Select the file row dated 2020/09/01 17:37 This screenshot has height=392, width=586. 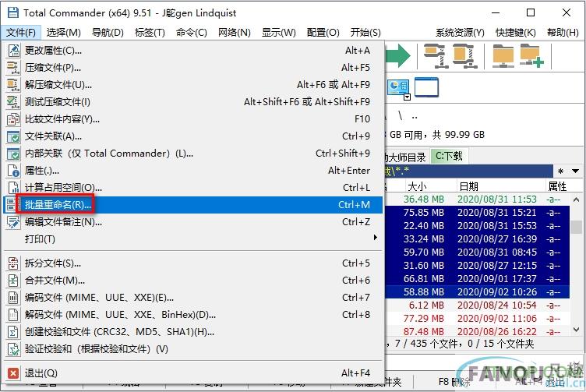477,279
